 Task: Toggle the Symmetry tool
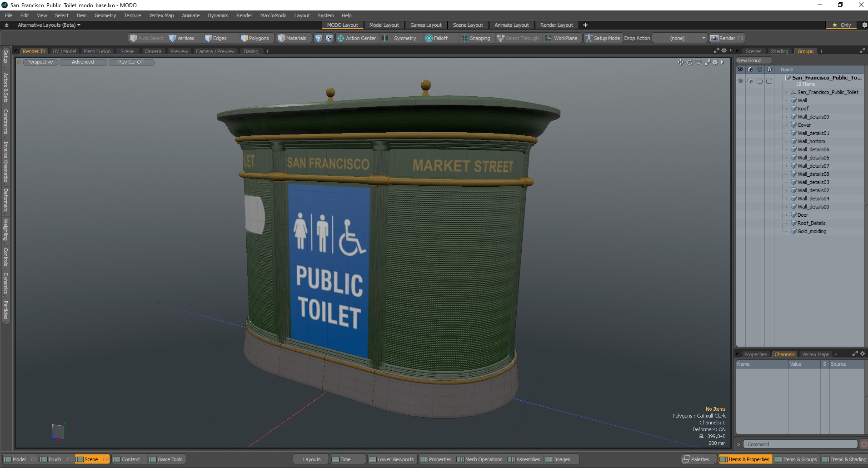(400, 38)
